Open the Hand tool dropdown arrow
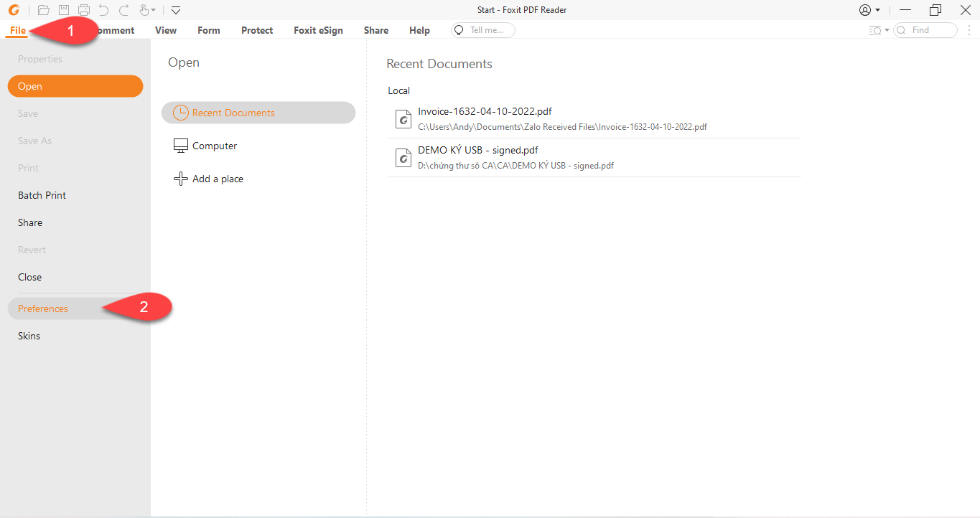Screen dimensions: 980x518 pyautogui.click(x=153, y=11)
